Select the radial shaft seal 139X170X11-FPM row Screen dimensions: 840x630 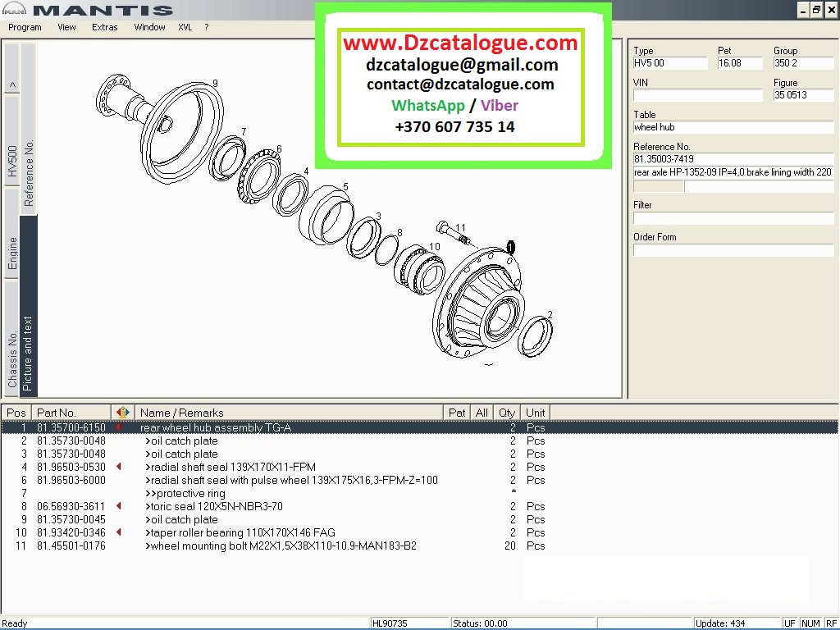(x=419, y=467)
